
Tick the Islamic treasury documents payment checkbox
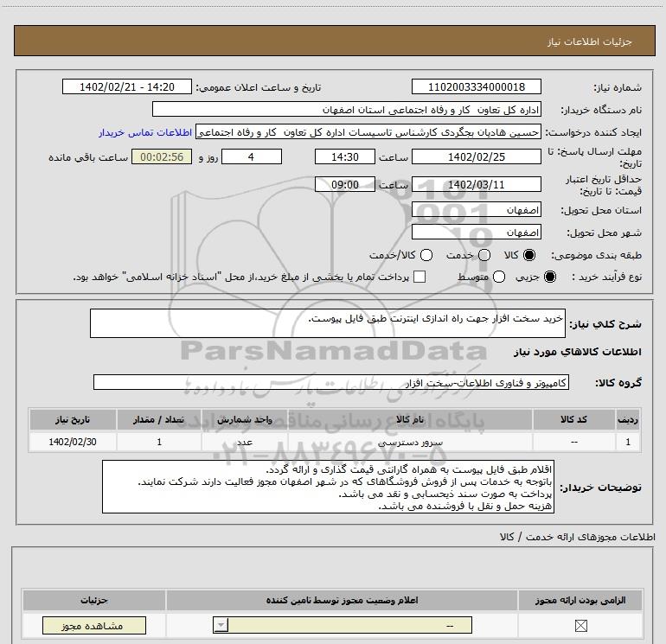(x=419, y=277)
